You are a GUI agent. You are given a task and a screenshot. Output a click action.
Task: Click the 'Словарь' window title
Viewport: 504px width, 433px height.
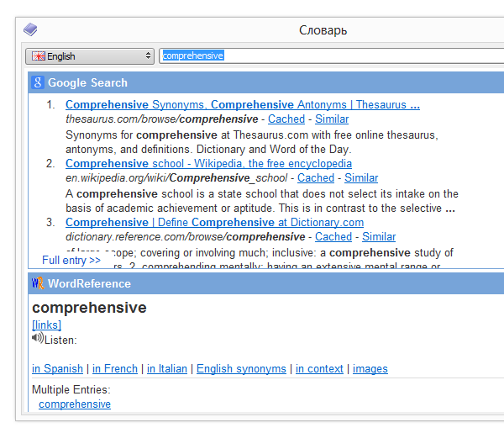(323, 30)
